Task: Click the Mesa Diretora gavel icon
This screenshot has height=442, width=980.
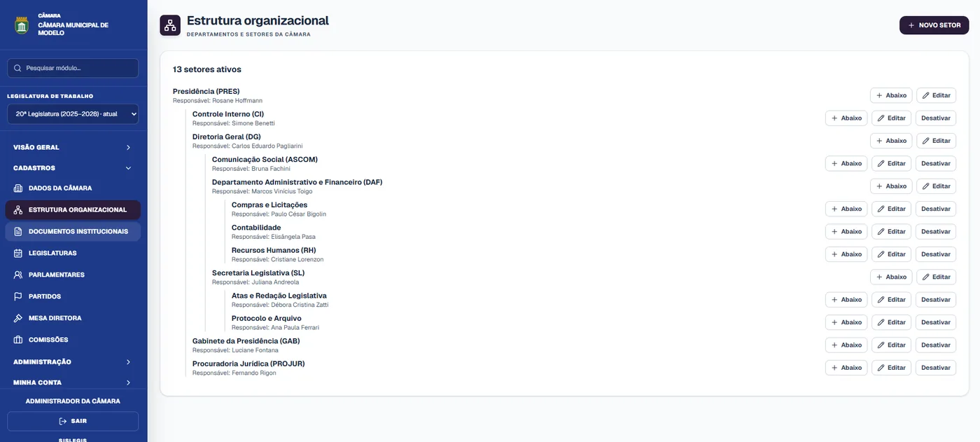Action: click(x=18, y=319)
